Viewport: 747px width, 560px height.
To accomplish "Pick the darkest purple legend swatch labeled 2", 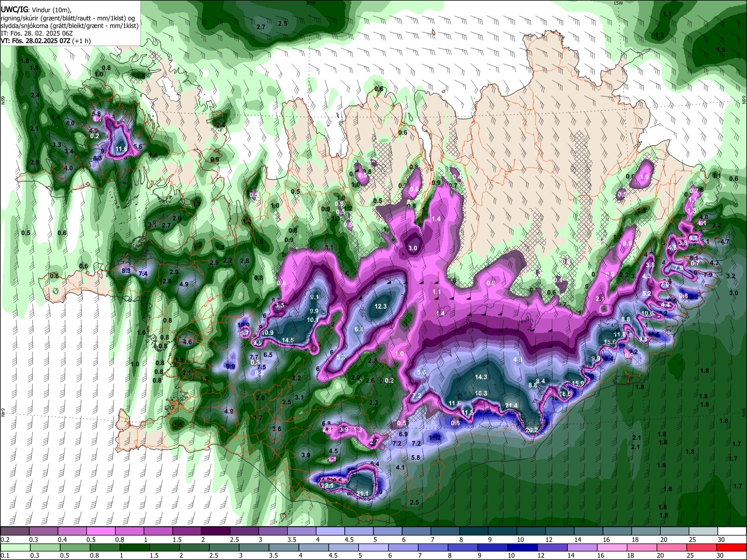I will pyautogui.click(x=215, y=531).
